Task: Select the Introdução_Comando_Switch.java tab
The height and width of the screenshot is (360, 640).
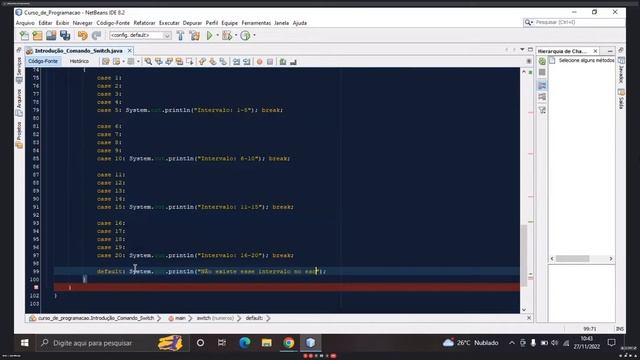Action: (x=78, y=51)
